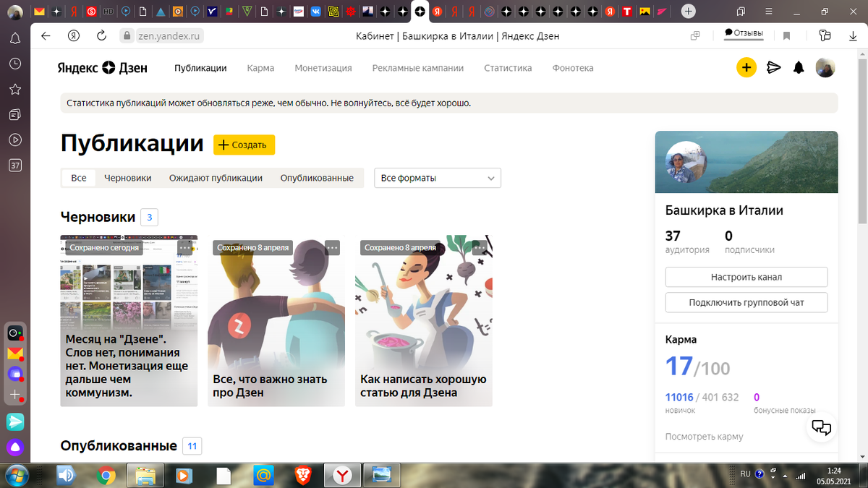Open the Рекламные кампании menu item
The height and width of the screenshot is (488, 868).
point(418,68)
